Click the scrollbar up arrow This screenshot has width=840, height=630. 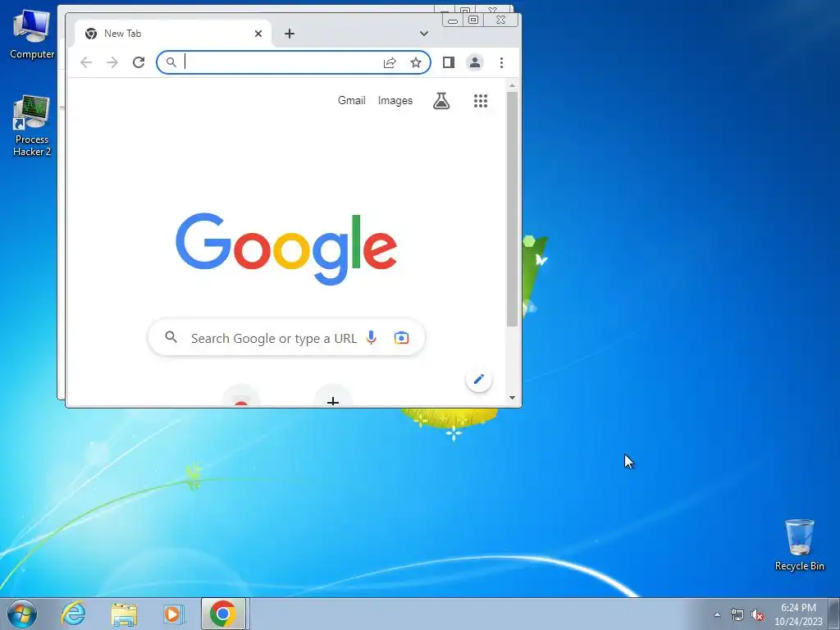pos(512,85)
